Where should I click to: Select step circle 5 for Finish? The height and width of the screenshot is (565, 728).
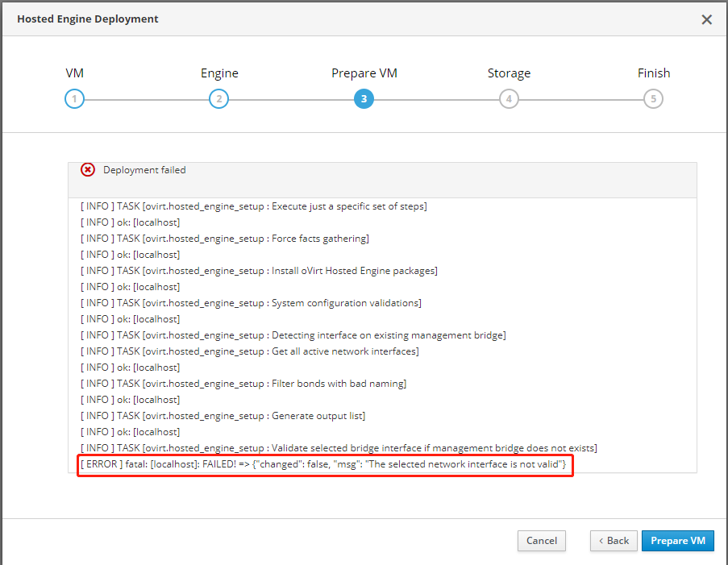click(x=653, y=98)
